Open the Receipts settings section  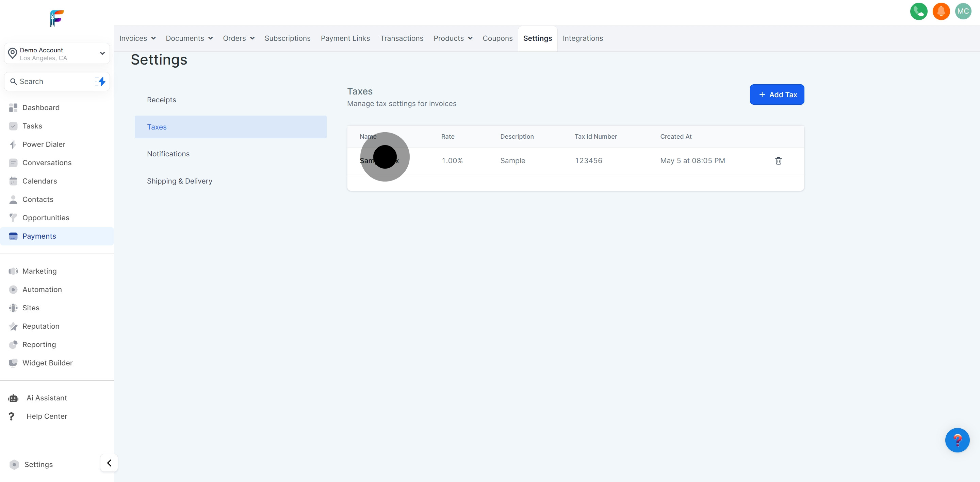click(161, 100)
